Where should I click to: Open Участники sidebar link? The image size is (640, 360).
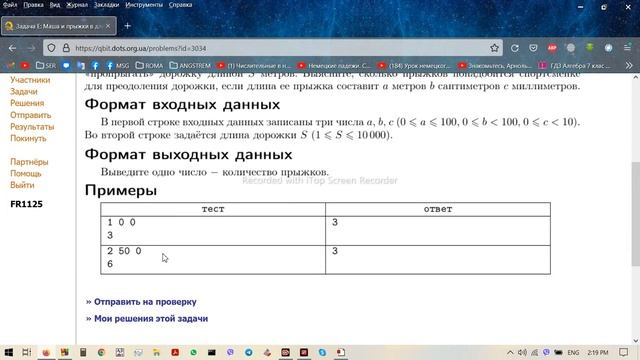(x=30, y=80)
